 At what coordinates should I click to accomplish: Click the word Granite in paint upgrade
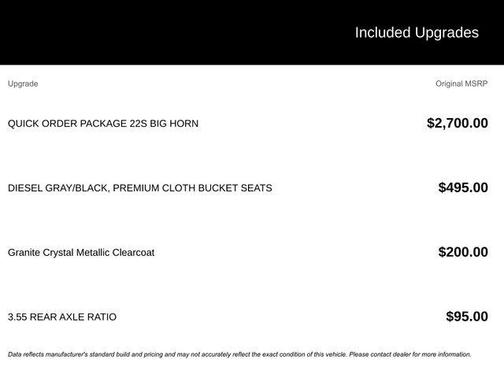24,252
